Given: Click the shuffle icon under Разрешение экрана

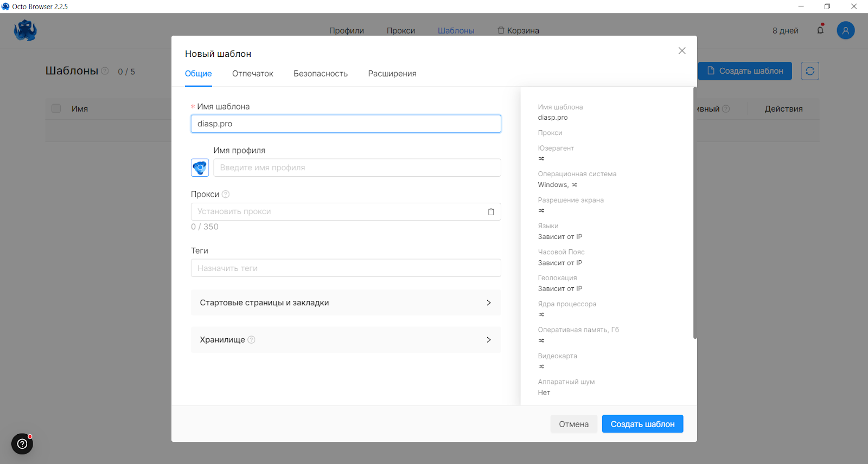Looking at the screenshot, I should (x=541, y=211).
